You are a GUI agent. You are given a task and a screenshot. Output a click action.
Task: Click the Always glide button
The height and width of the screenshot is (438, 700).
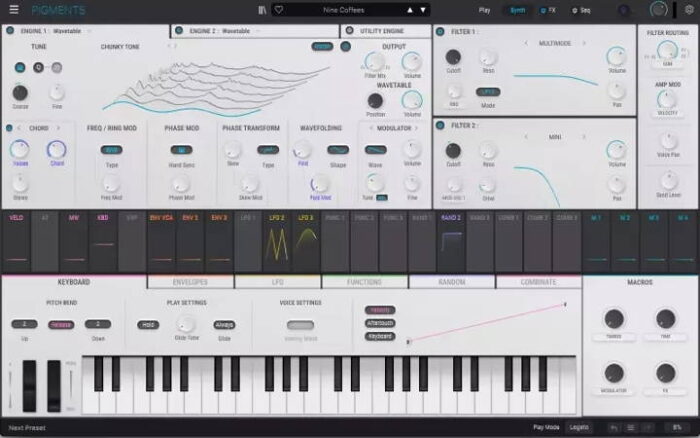pos(224,324)
